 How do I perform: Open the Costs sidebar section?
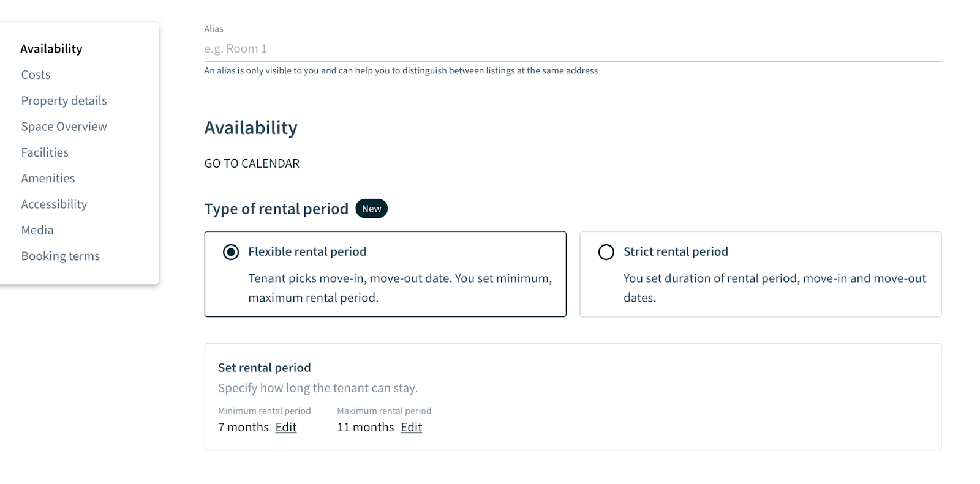(x=36, y=75)
